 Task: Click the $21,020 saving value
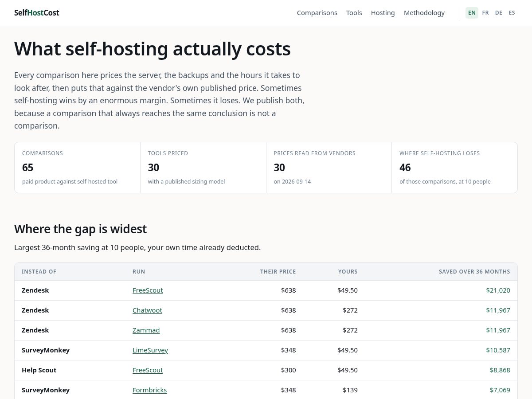click(x=498, y=290)
